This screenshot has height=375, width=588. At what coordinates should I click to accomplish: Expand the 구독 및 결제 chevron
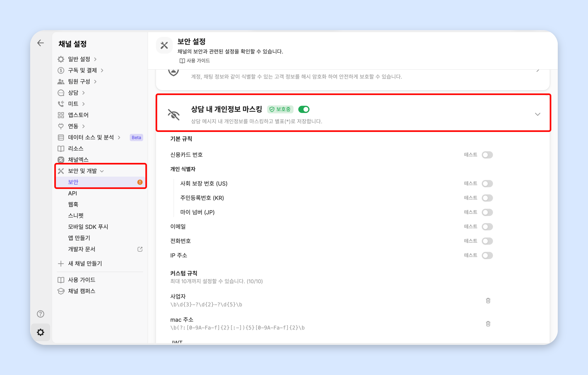tap(102, 70)
